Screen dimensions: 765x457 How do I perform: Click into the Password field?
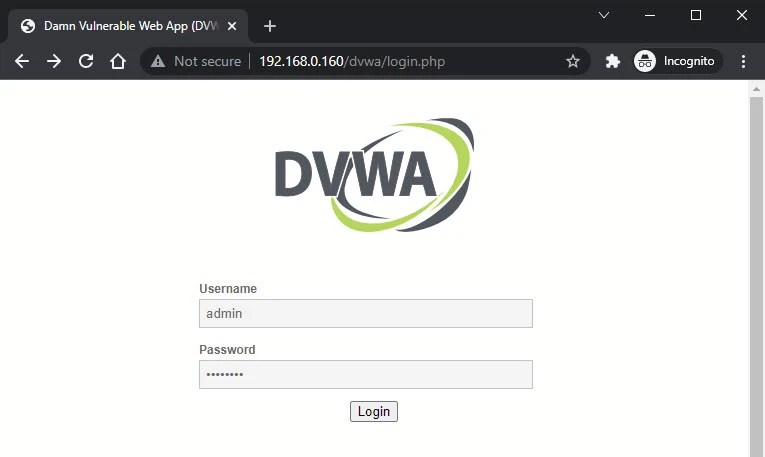tap(366, 374)
